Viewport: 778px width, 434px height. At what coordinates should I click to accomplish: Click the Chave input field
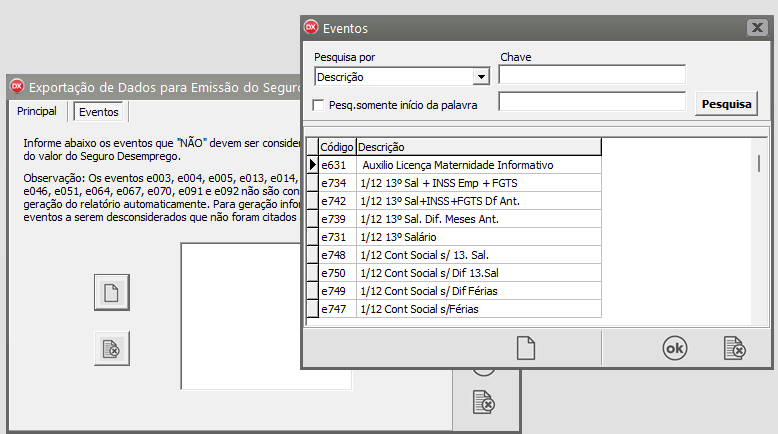click(x=592, y=75)
